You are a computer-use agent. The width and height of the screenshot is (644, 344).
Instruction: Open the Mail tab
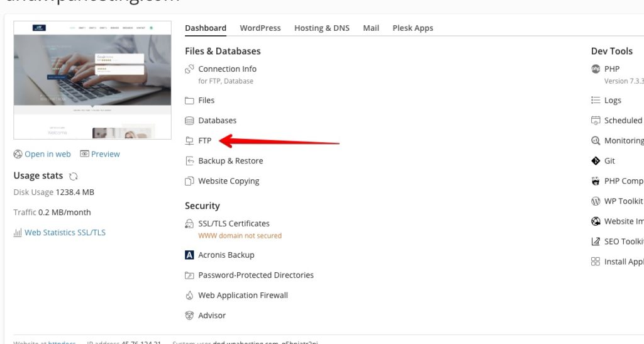[x=371, y=28]
